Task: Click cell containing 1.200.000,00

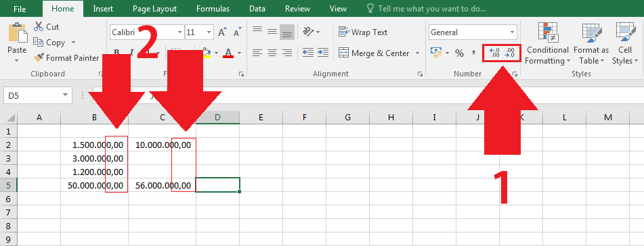Action: coord(94,172)
